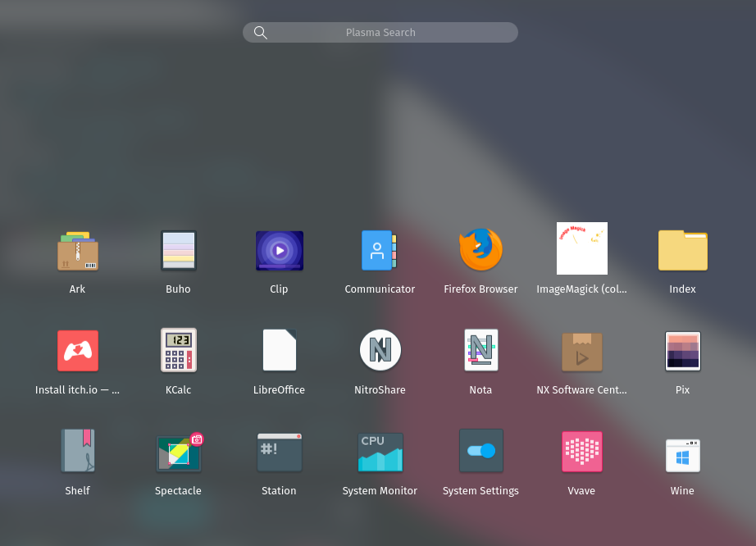Click the Station terminal icon
The width and height of the screenshot is (756, 546).
coord(279,453)
